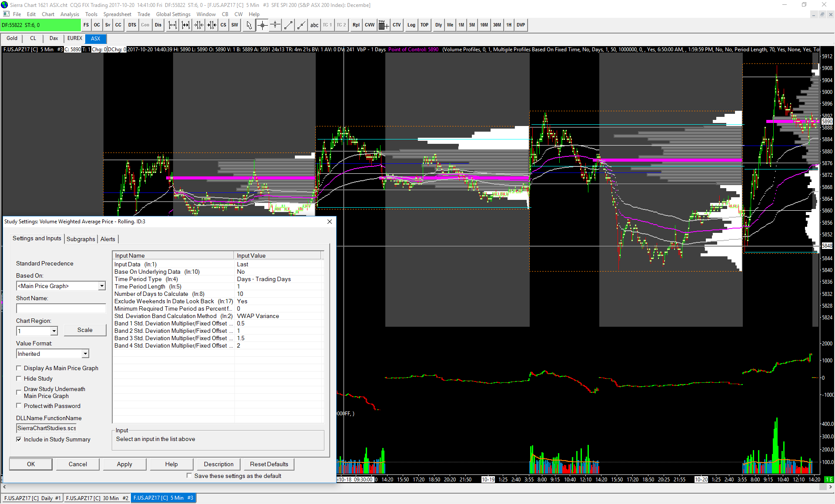Uncheck Include in Study Summary
This screenshot has width=835, height=504.
(19, 439)
